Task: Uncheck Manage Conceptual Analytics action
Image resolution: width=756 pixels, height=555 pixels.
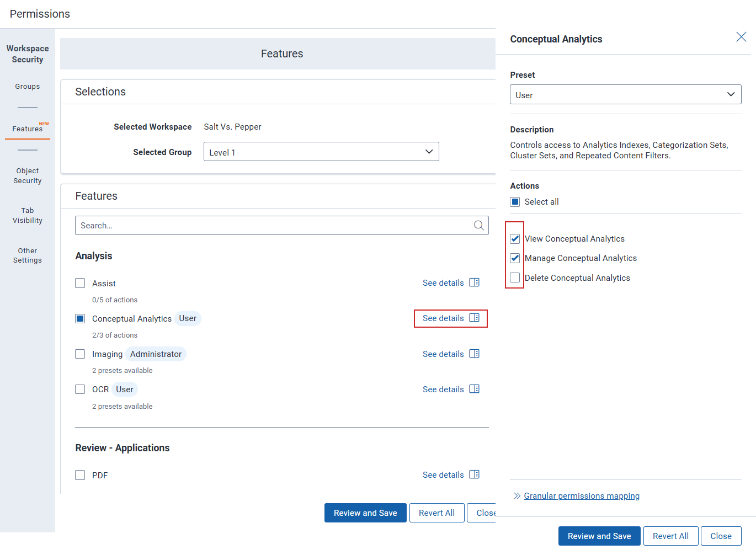Action: coord(515,258)
